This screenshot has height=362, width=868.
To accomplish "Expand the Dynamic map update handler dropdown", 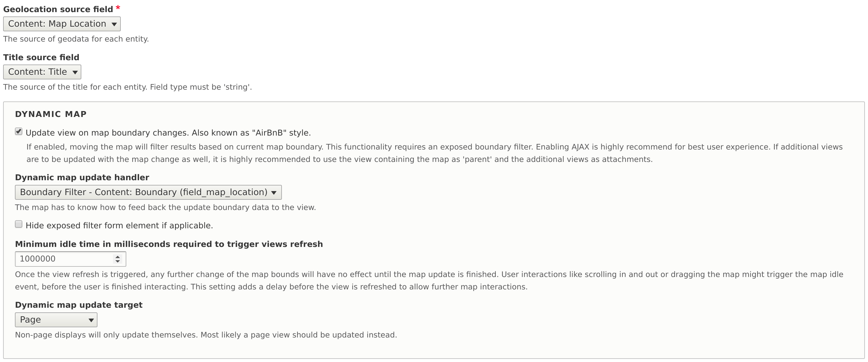I will pos(148,192).
